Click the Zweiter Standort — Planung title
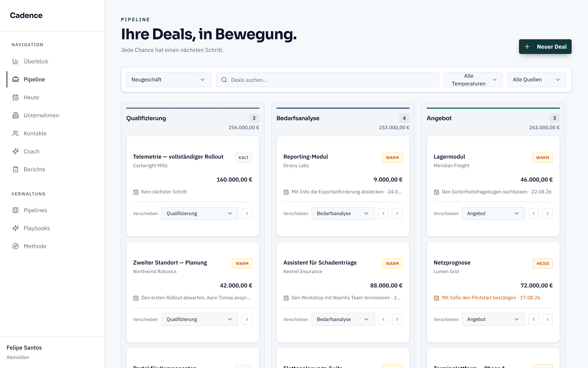The image size is (588, 368). 170,263
